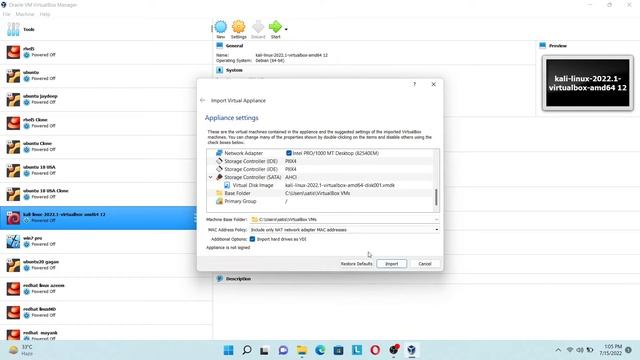Click the New virtual machine toolbar icon
The width and height of the screenshot is (640, 360).
click(220, 27)
